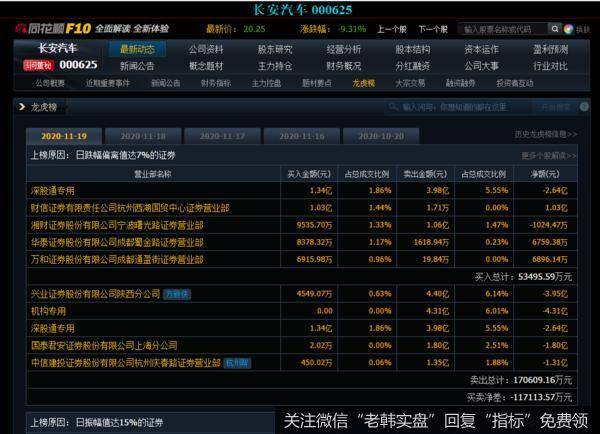This screenshot has width=600, height=434.
Task: Click the arrow icon before 龙虎榜 heading
Action: click(x=22, y=107)
